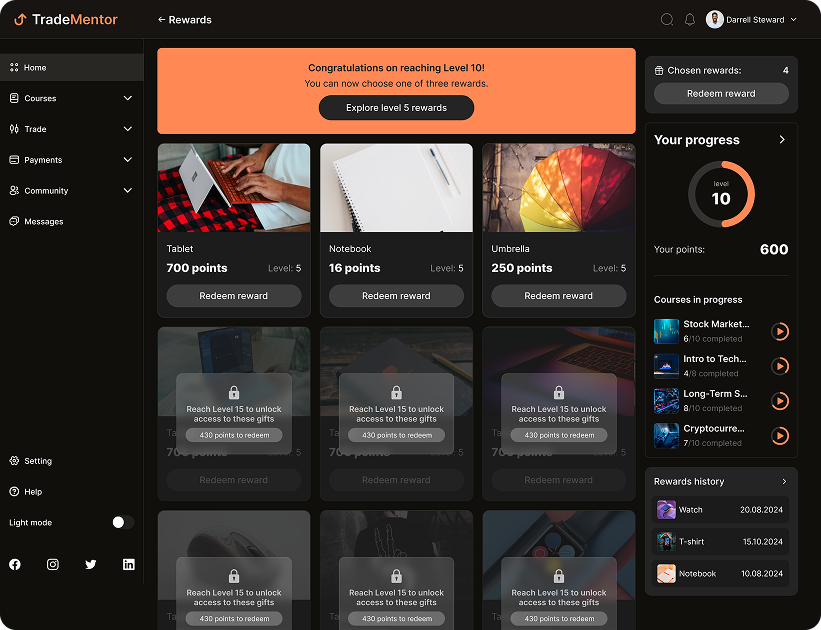
Task: Click the Messages chat icon
Action: click(x=14, y=222)
